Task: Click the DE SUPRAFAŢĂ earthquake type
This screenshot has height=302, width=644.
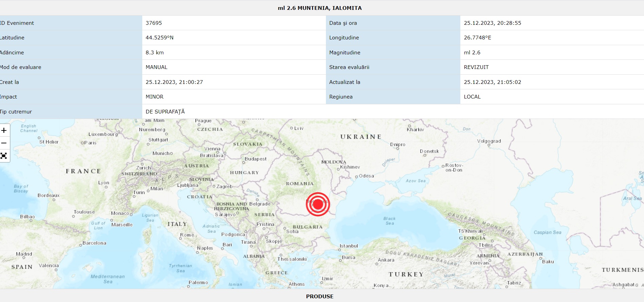Action: 165,112
